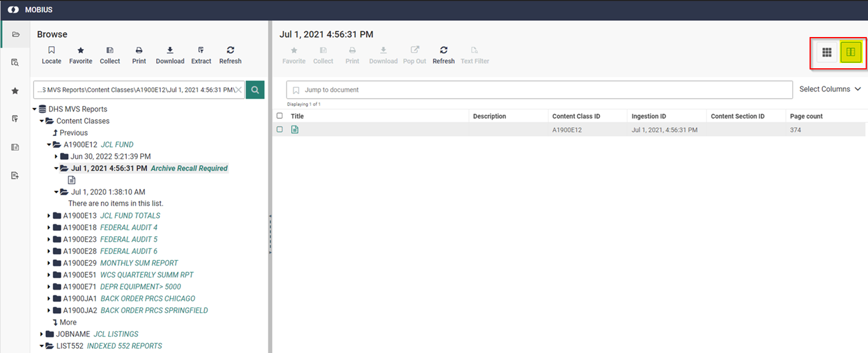Screen dimensions: 868x353
Task: Click the Description column header
Action: (490, 116)
